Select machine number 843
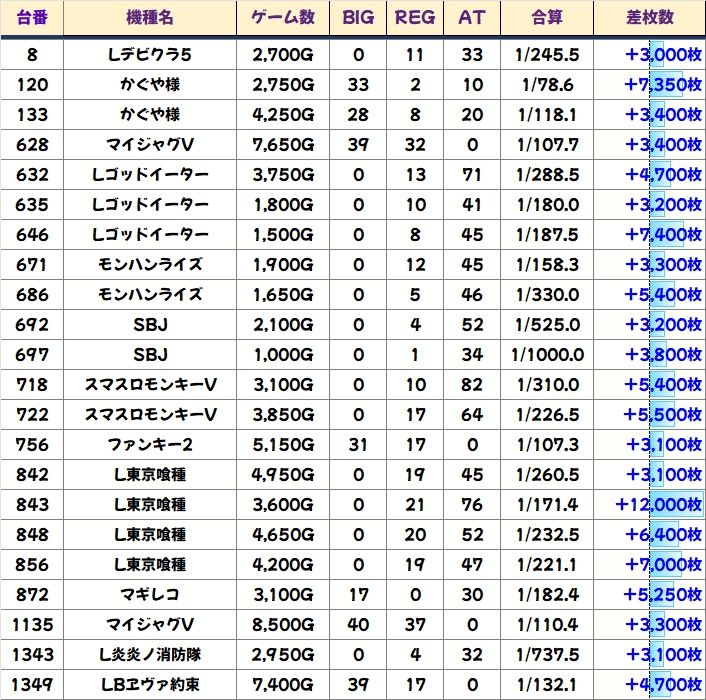706x700 pixels. [32, 505]
